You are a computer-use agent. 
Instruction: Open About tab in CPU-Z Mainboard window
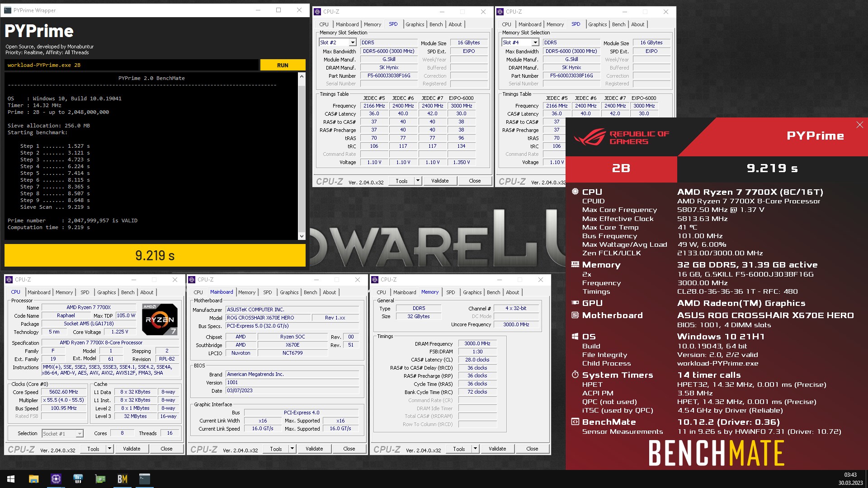pyautogui.click(x=329, y=292)
